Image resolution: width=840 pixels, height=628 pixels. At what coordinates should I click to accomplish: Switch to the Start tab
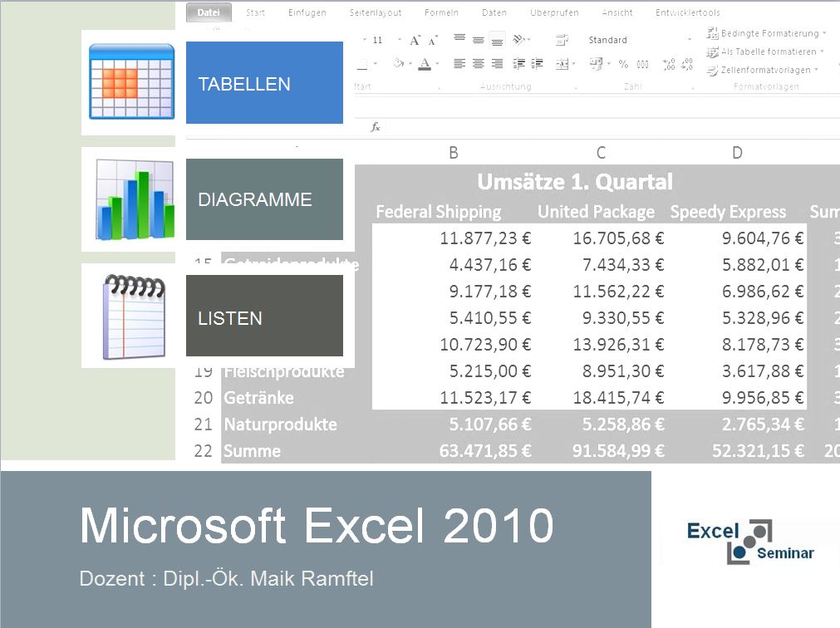255,12
